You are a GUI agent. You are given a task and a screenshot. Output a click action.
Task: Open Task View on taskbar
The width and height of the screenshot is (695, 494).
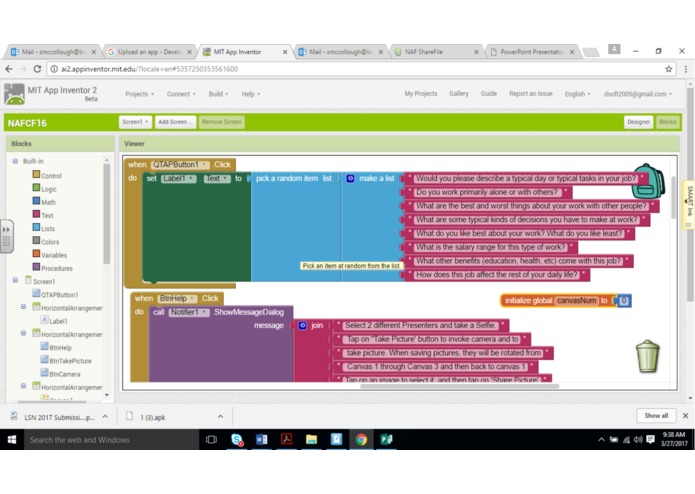tap(211, 440)
